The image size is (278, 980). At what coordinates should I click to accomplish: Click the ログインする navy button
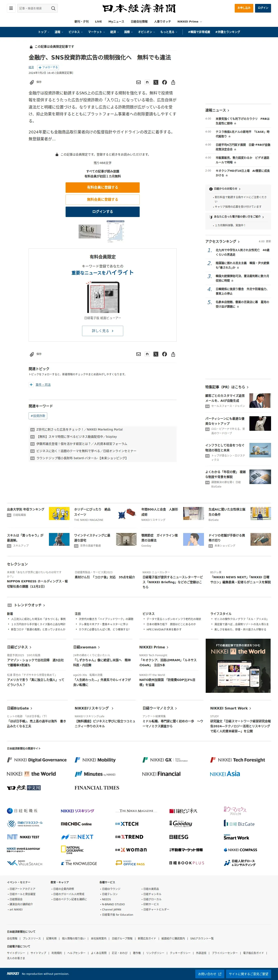point(102,212)
